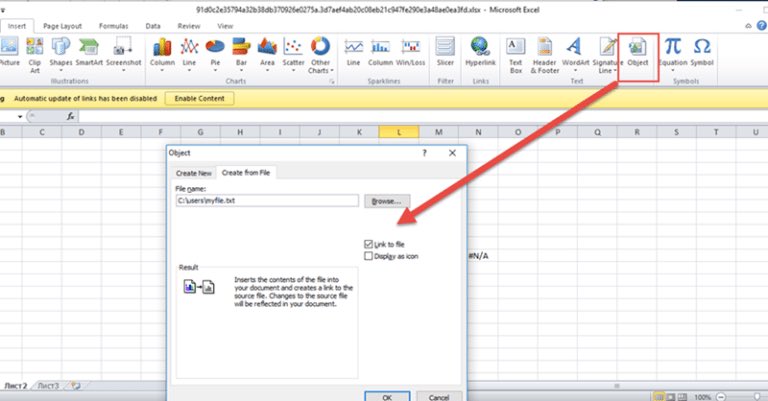The height and width of the screenshot is (401, 768).
Task: Insert a Text Box
Action: pyautogui.click(x=516, y=55)
